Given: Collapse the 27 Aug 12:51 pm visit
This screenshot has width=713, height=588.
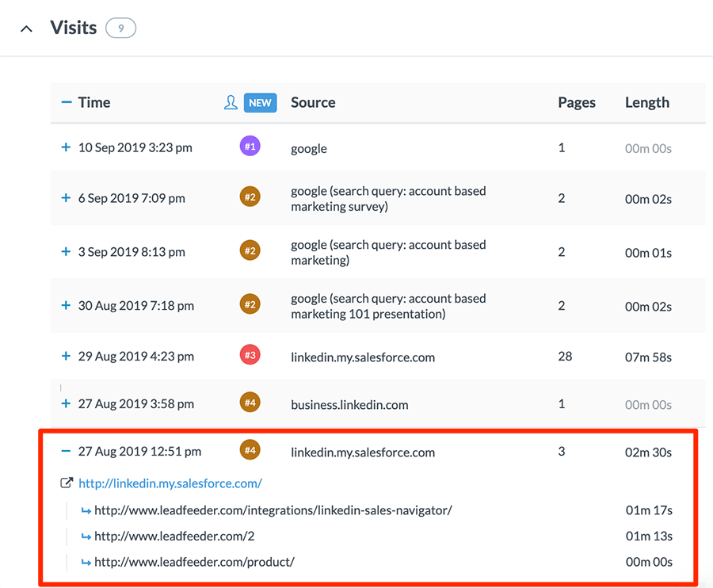Looking at the screenshot, I should pos(66,451).
